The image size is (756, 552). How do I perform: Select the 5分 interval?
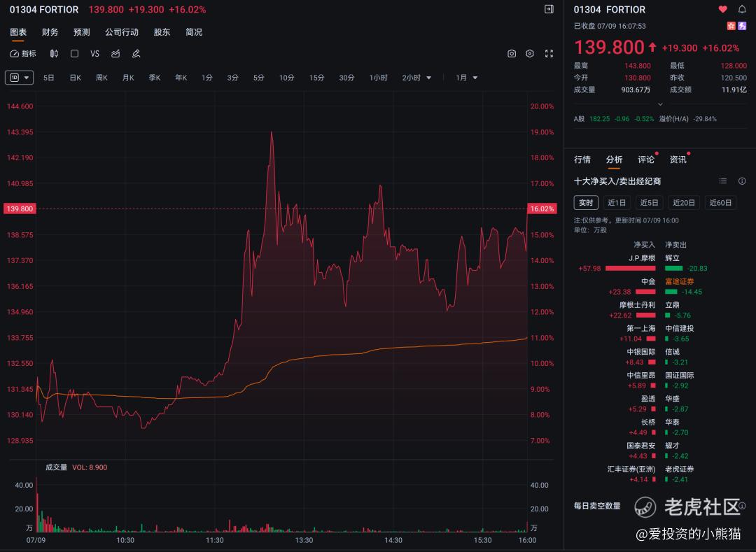[259, 78]
